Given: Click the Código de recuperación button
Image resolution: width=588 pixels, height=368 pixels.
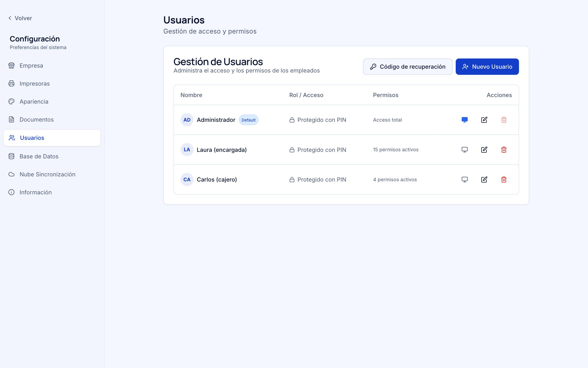Looking at the screenshot, I should coord(408,67).
